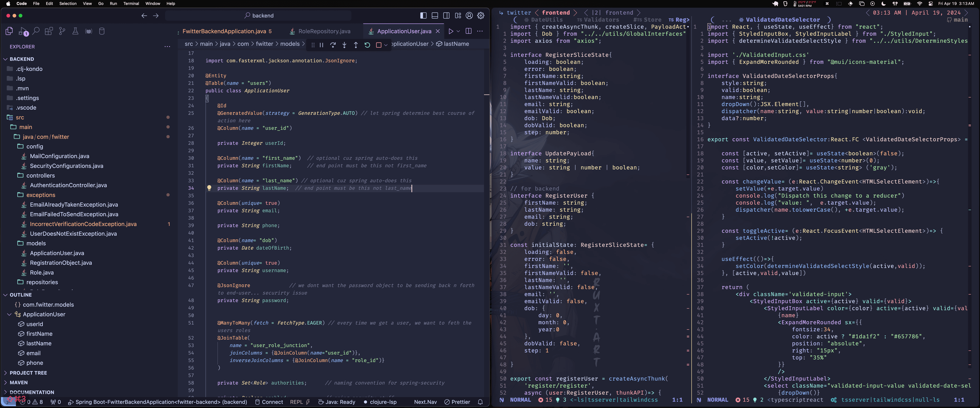
Task: Open the Testing flask view
Action: [x=75, y=31]
